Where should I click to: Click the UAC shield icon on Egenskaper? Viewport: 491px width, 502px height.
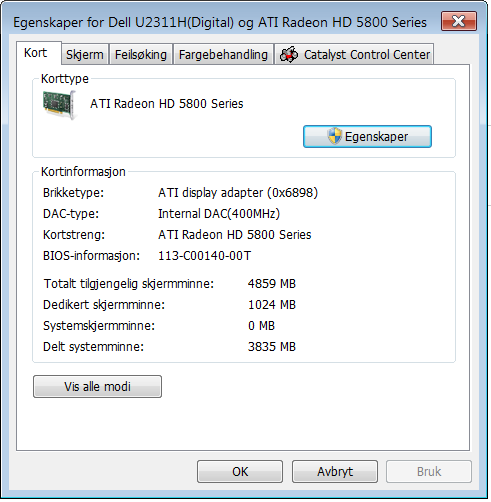pyautogui.click(x=334, y=136)
